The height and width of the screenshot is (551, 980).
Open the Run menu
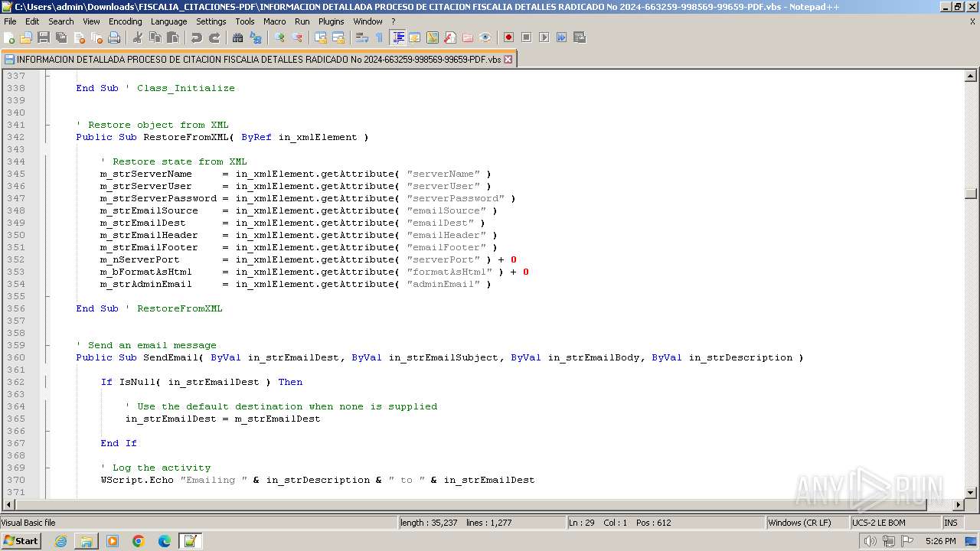click(302, 21)
